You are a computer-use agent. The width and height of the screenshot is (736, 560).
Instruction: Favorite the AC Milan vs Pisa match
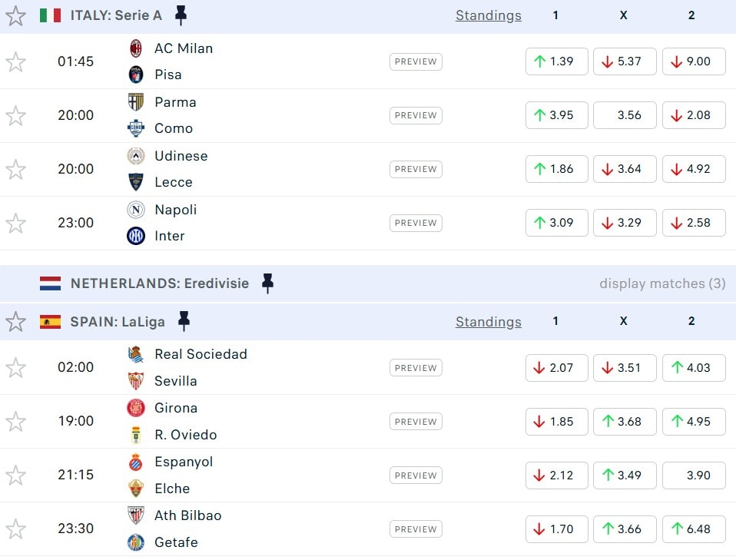pos(16,61)
